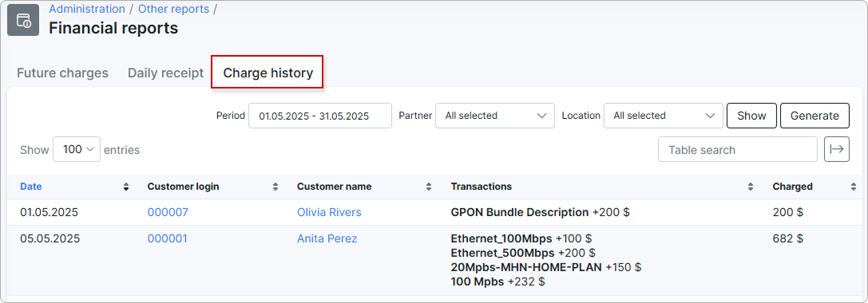Open the Location dropdown
Viewport: 868px width, 303px height.
[664, 116]
